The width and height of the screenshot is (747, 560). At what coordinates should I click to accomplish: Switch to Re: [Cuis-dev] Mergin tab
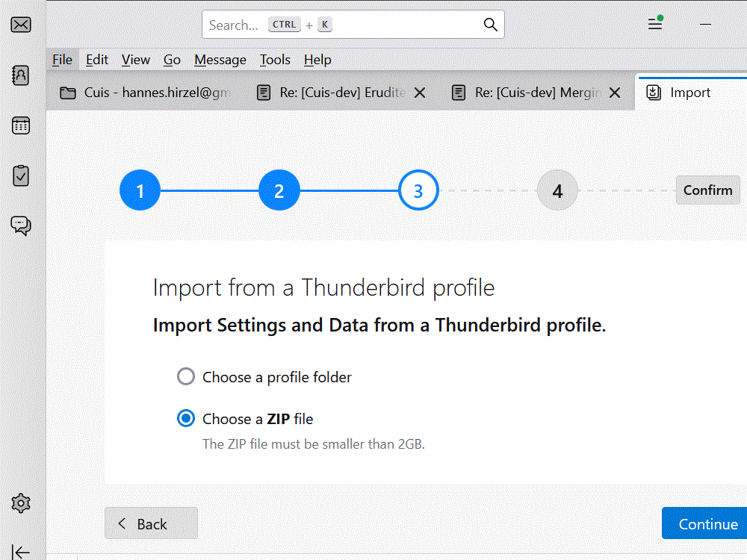(x=536, y=93)
